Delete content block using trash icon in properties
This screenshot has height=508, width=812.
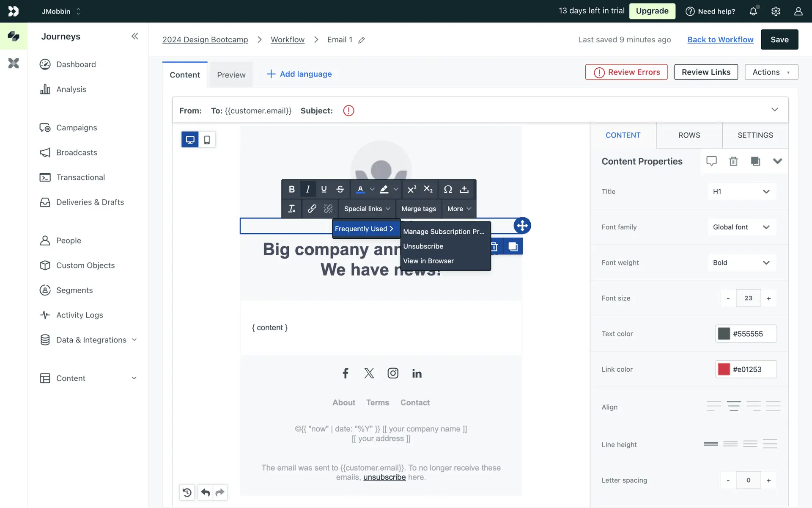[x=733, y=161]
